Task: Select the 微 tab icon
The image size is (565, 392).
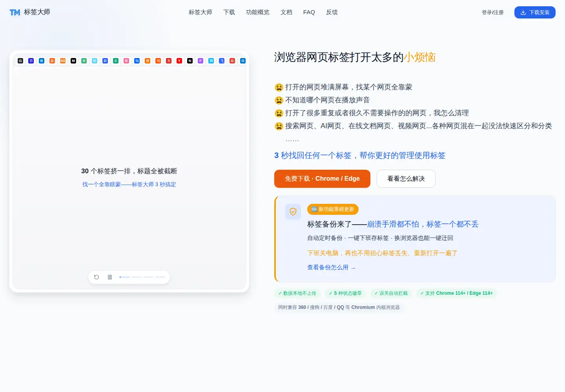Action: [x=148, y=61]
